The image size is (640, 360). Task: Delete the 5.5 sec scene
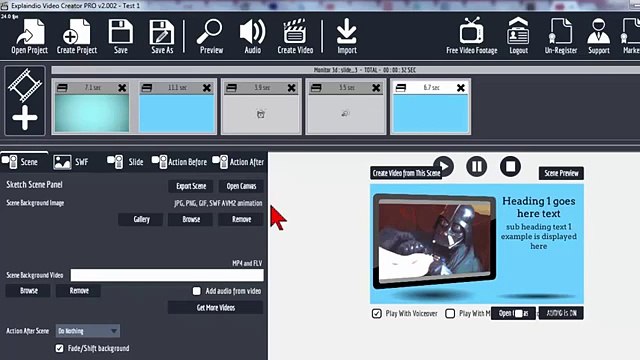pos(376,88)
